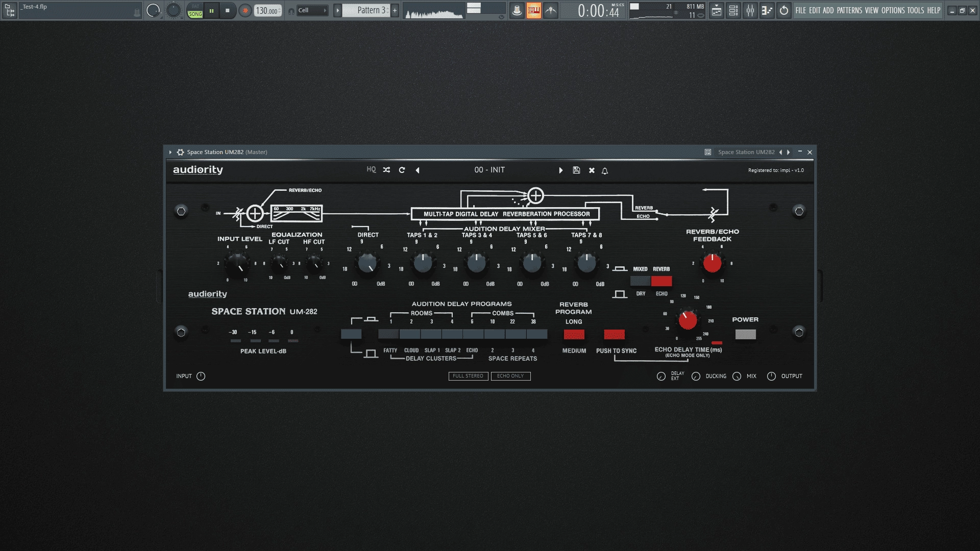The image size is (980, 551).
Task: Open the Pattern 3 selector
Action: (366, 10)
